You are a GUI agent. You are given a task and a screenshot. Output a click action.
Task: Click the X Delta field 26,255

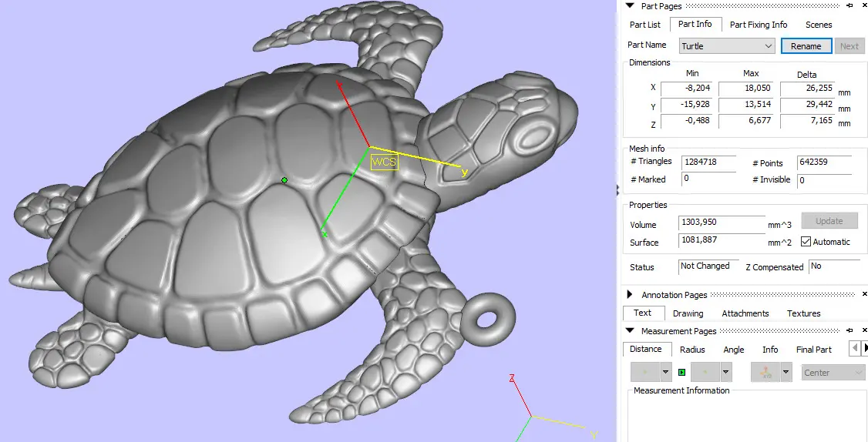(808, 88)
